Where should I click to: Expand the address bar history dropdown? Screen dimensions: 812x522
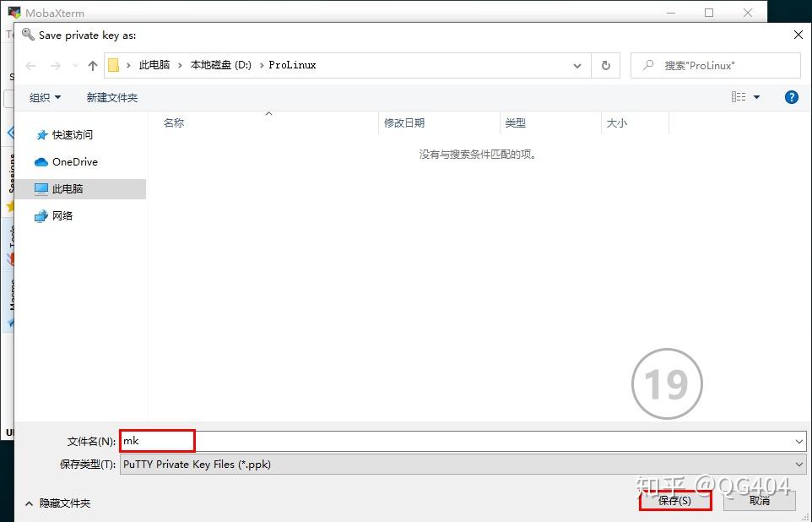click(577, 66)
